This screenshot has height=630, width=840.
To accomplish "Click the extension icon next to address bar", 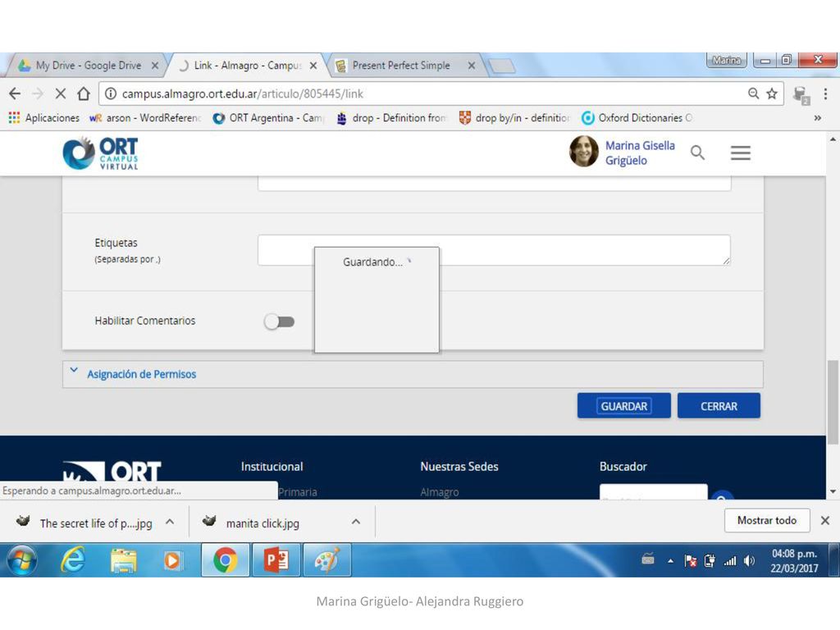I will pos(801,95).
